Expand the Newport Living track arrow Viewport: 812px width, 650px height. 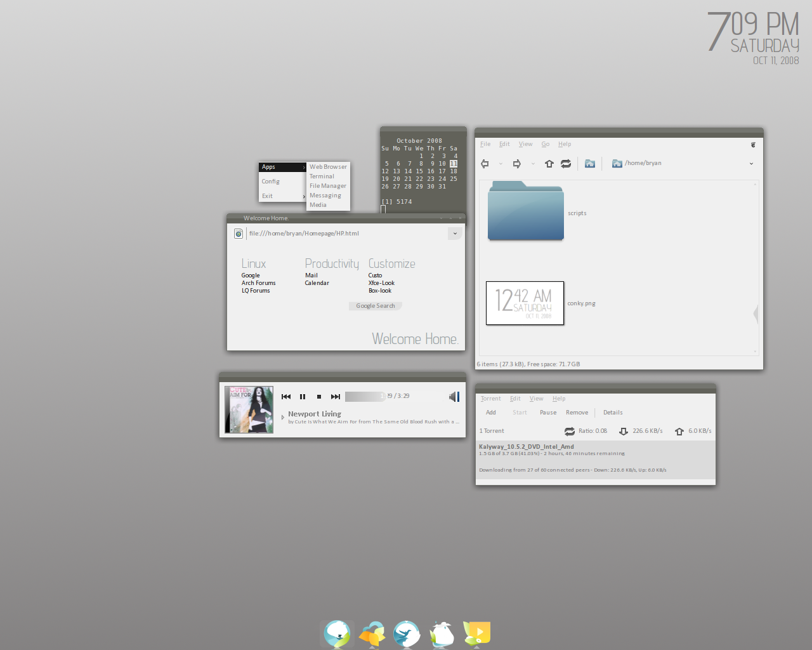(x=283, y=417)
